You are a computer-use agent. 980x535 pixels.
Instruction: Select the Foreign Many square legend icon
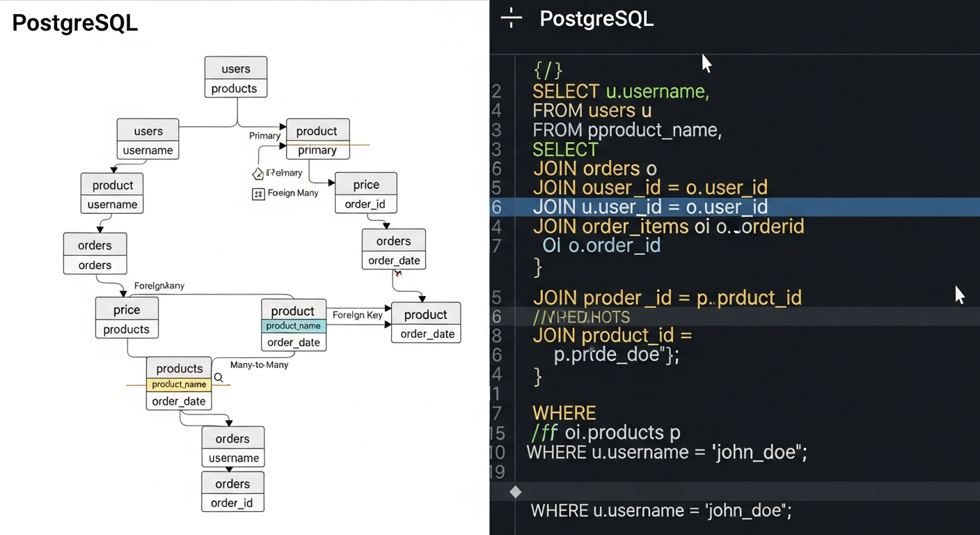pyautogui.click(x=260, y=193)
